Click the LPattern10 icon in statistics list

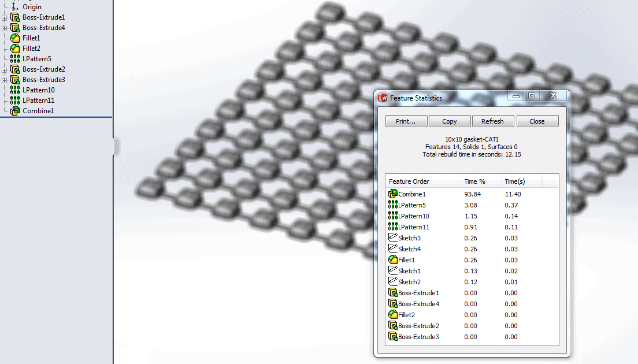coord(393,216)
